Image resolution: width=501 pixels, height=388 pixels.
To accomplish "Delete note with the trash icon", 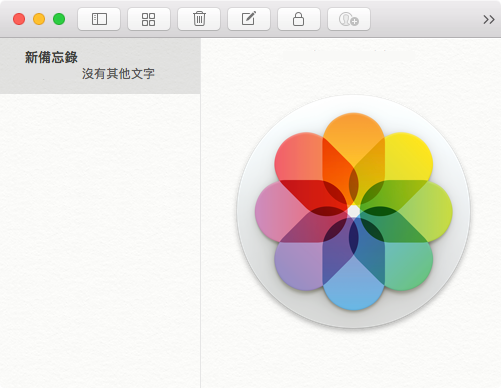I will coord(199,19).
